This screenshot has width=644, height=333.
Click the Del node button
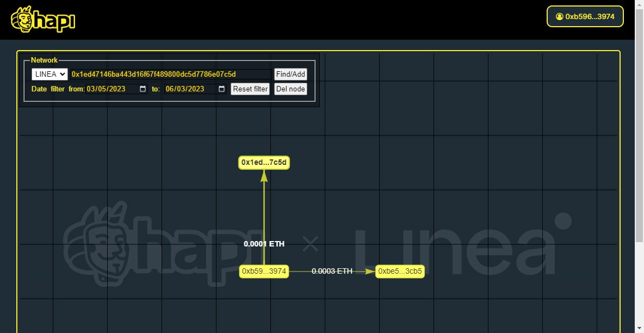290,89
